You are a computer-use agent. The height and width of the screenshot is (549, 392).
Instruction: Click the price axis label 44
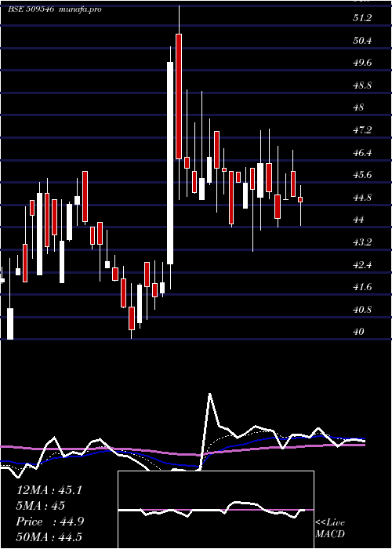click(x=359, y=220)
